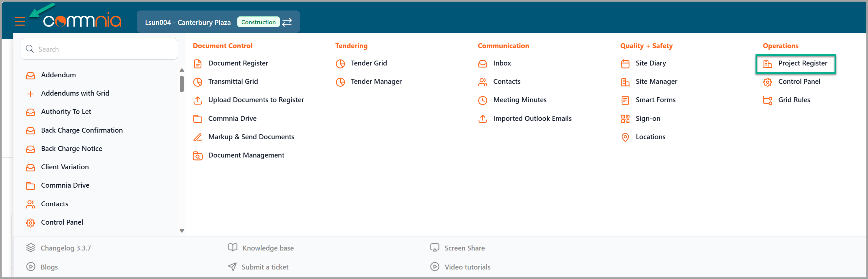868x279 pixels.
Task: Open Commnia Drive under Document Control
Action: coord(232,119)
